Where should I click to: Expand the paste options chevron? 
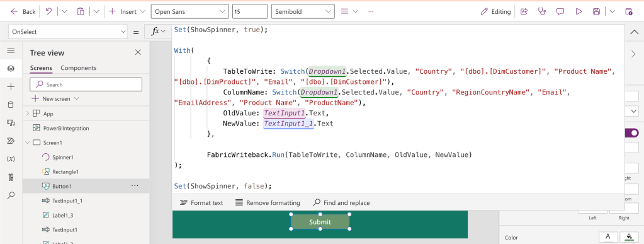point(96,11)
